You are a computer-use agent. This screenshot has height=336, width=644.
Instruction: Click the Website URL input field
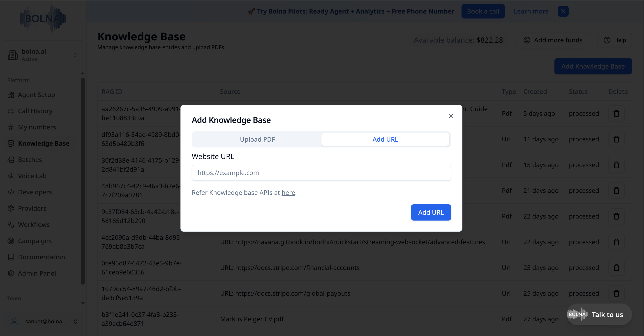tap(321, 173)
